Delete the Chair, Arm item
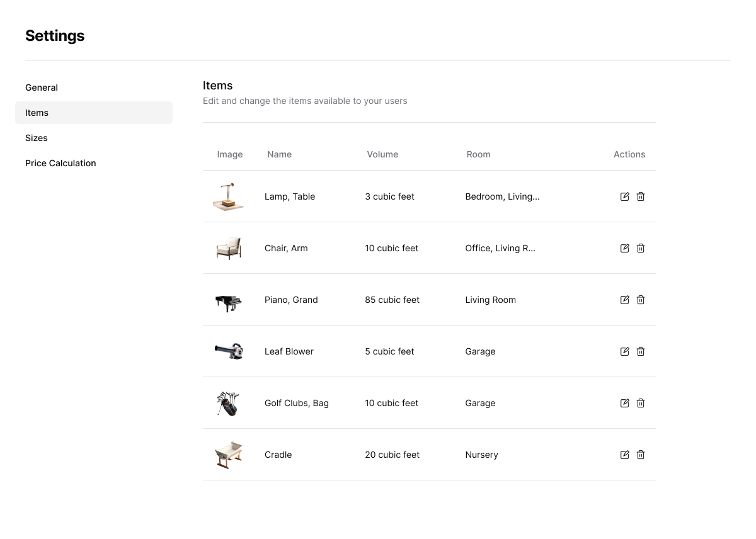 (641, 248)
